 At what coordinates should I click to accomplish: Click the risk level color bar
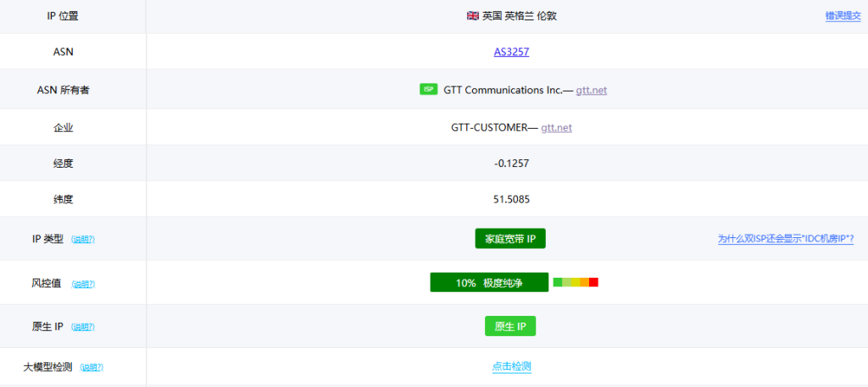(x=576, y=282)
